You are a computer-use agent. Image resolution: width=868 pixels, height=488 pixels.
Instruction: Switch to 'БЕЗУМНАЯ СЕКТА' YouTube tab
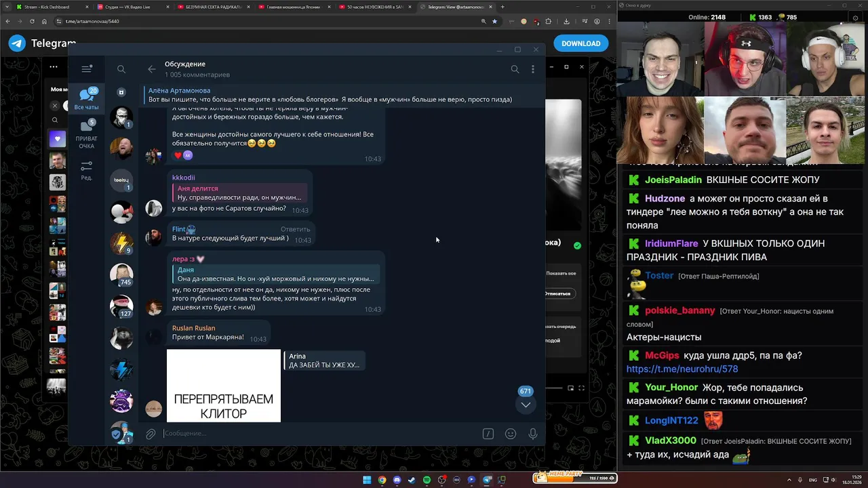[x=214, y=7]
